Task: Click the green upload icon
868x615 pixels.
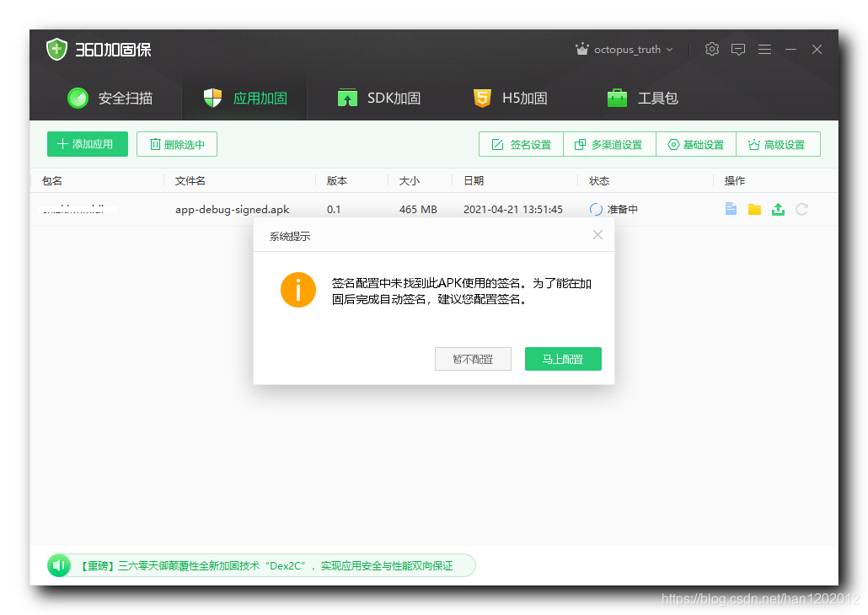Action: click(x=778, y=209)
